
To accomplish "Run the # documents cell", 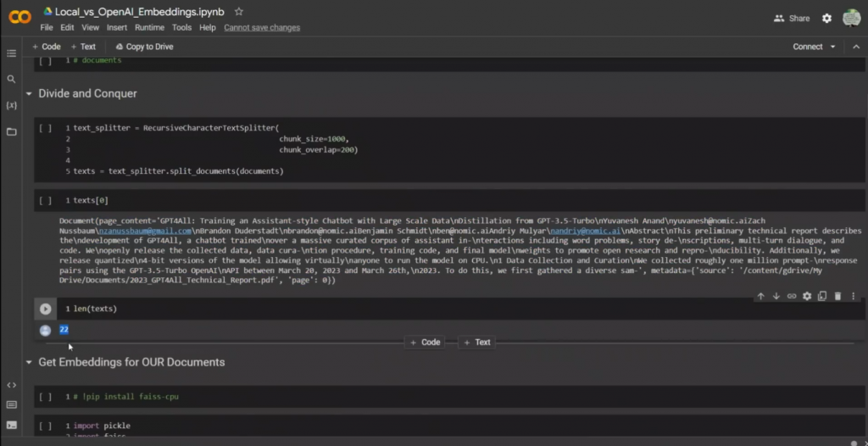I will [x=46, y=60].
